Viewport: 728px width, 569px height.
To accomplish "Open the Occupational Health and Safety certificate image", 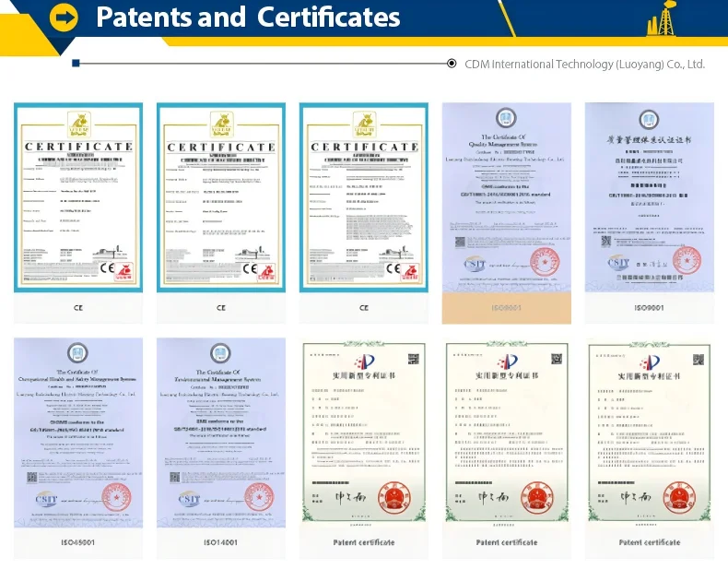I will [78, 433].
